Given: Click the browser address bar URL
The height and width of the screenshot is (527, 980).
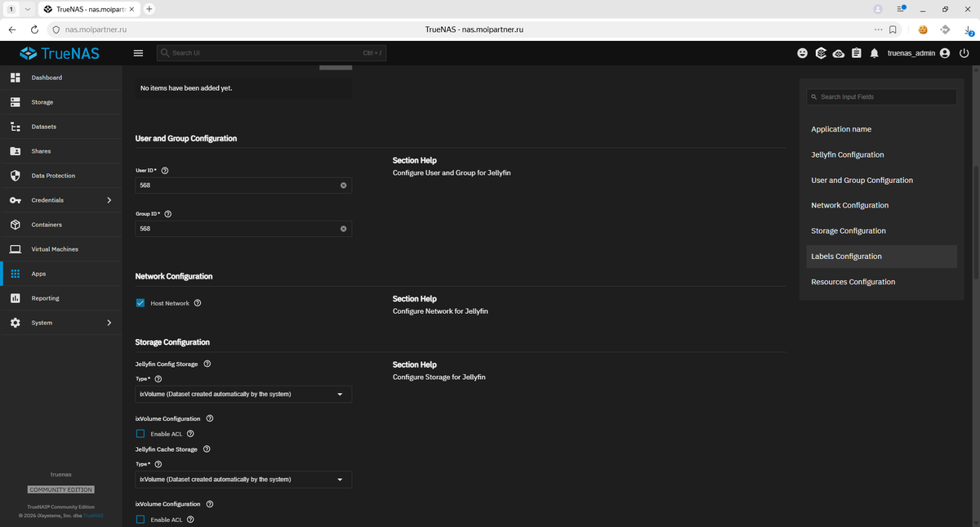Looking at the screenshot, I should [96, 29].
